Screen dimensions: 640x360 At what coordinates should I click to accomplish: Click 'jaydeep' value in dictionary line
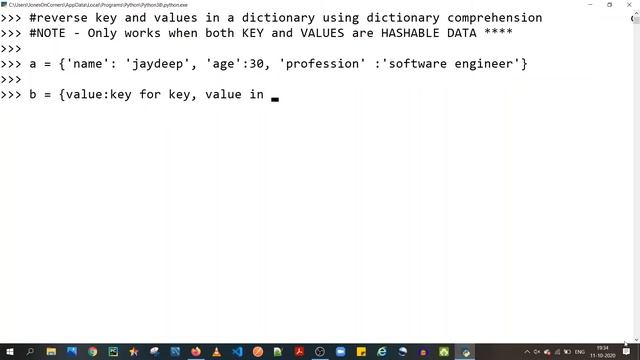click(157, 64)
